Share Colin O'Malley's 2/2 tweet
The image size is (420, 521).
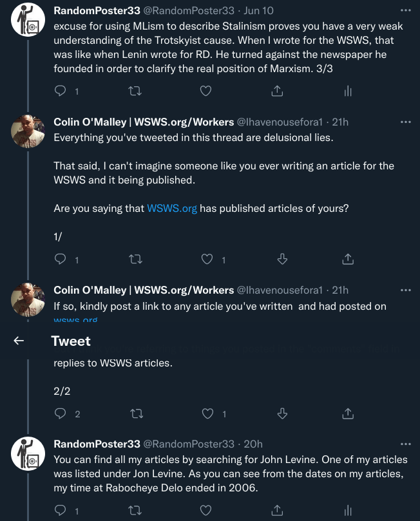tap(348, 413)
